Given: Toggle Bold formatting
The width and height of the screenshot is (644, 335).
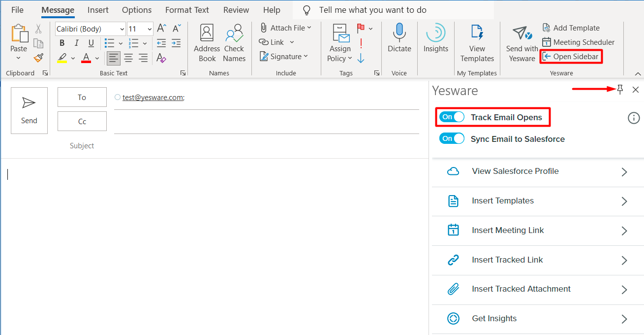Looking at the screenshot, I should click(62, 43).
